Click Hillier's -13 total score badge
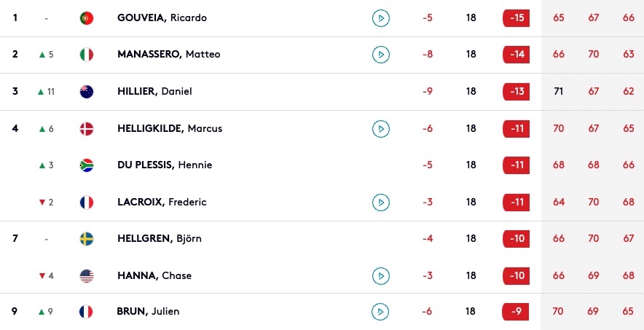The width and height of the screenshot is (644, 330). (517, 92)
